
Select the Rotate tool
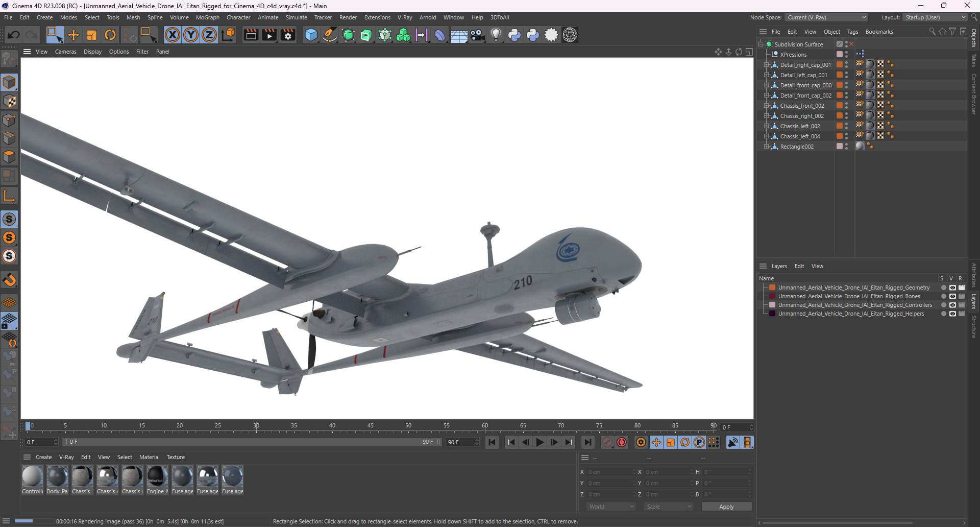(x=110, y=35)
